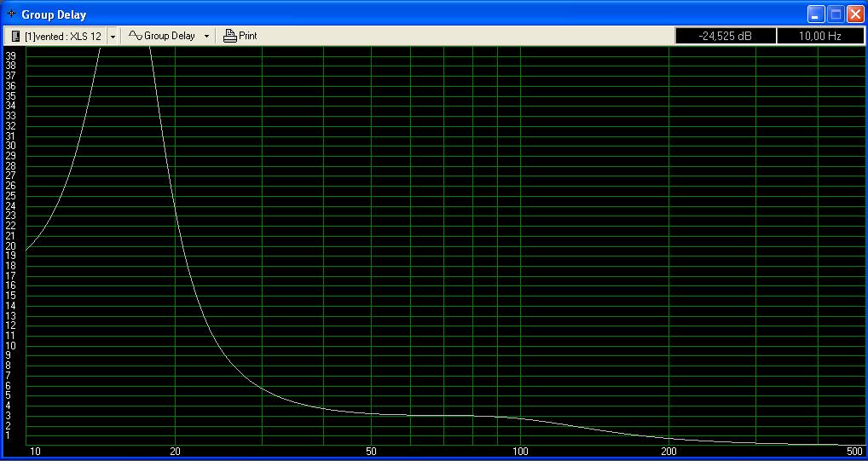Expand the Group Delay graph type arrow
868x461 pixels.
point(206,37)
